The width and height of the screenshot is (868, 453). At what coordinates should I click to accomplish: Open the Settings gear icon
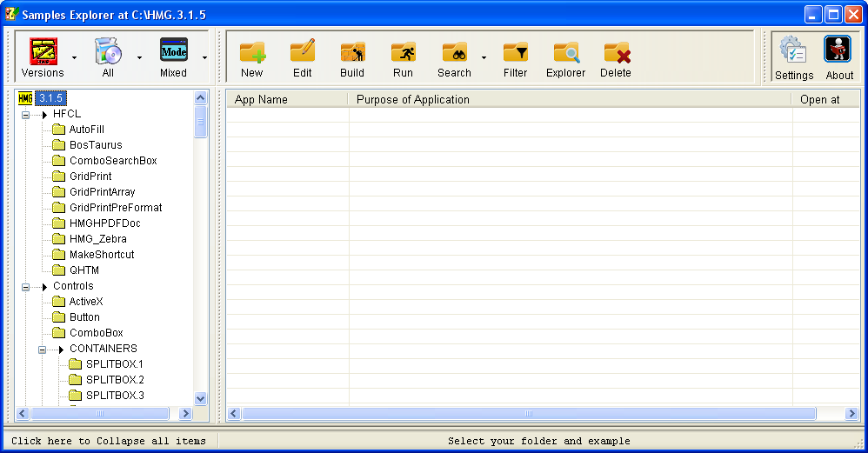click(793, 51)
